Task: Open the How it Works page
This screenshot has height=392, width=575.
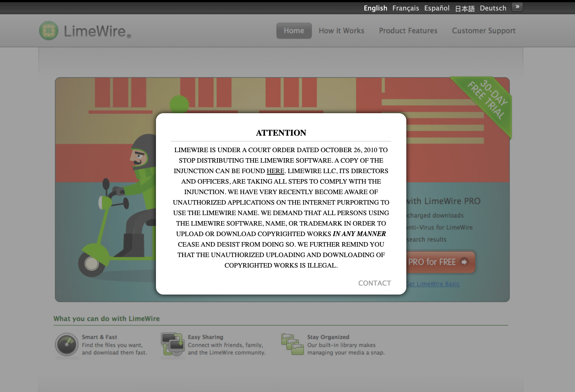Action: click(x=341, y=31)
